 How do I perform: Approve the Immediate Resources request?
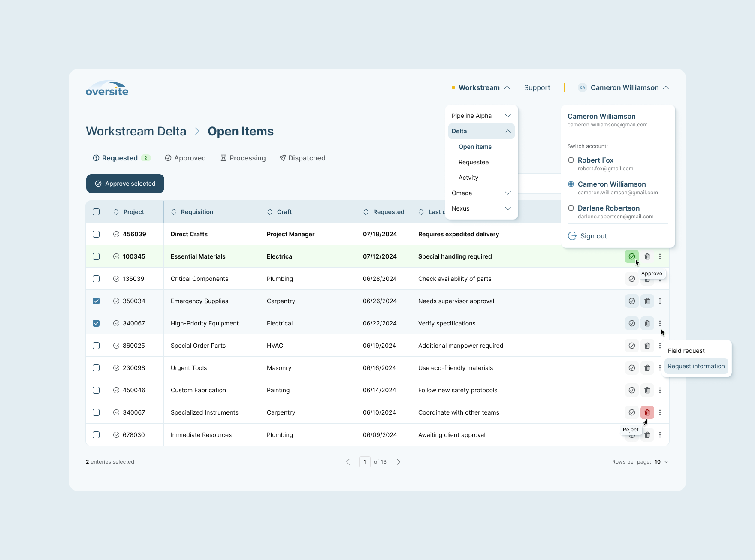coord(631,434)
